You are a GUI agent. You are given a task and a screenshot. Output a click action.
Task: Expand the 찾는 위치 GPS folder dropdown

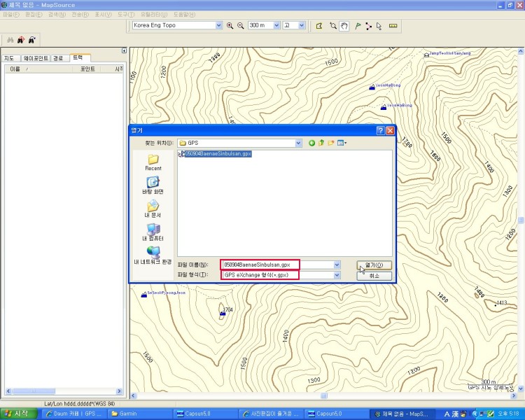pyautogui.click(x=298, y=143)
